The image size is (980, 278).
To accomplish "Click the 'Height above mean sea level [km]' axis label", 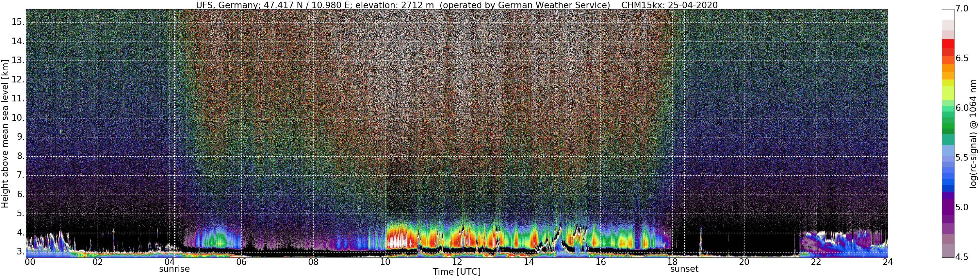I will click(5, 133).
